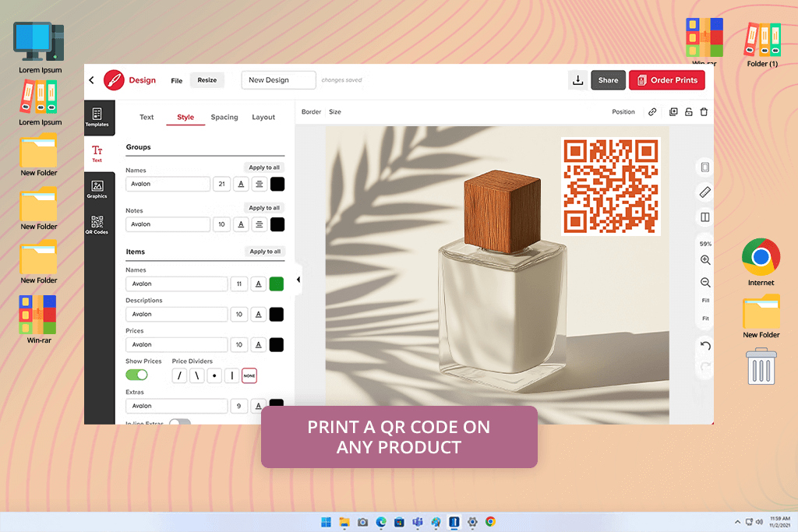Go back using the arrow beside Design
This screenshot has height=532, width=798.
pyautogui.click(x=92, y=80)
